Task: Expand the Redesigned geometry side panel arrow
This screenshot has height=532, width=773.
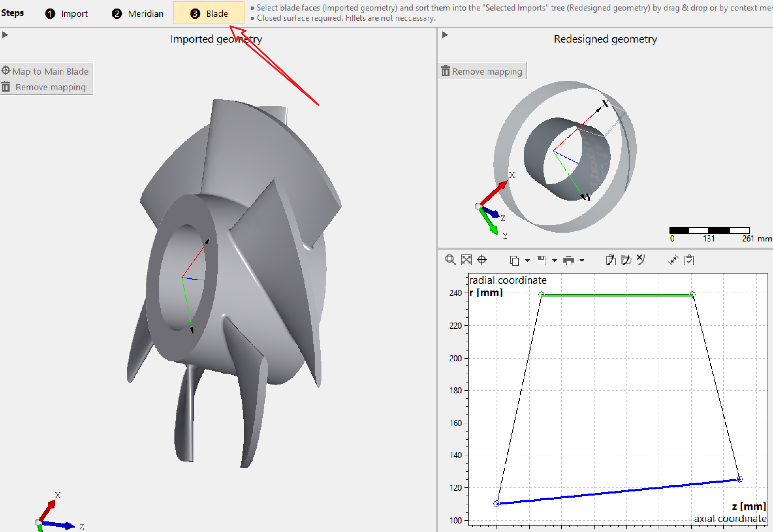Action: pos(445,35)
